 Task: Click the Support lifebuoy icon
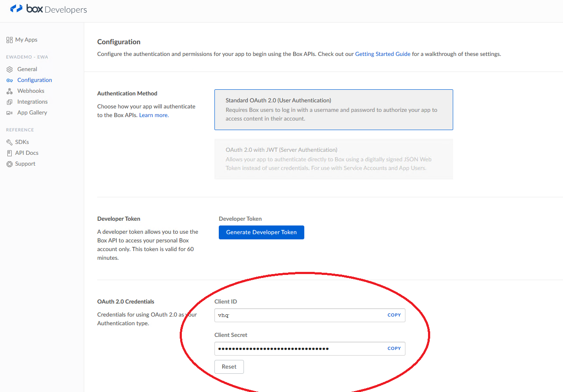10,164
